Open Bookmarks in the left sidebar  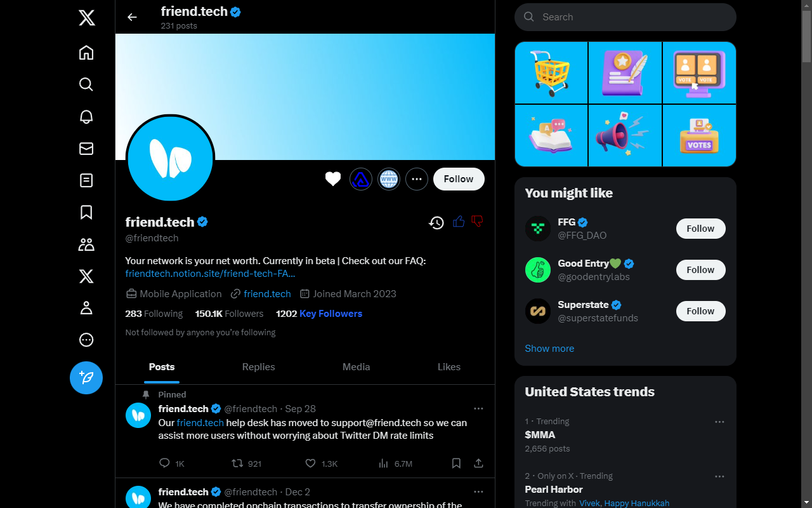point(86,212)
